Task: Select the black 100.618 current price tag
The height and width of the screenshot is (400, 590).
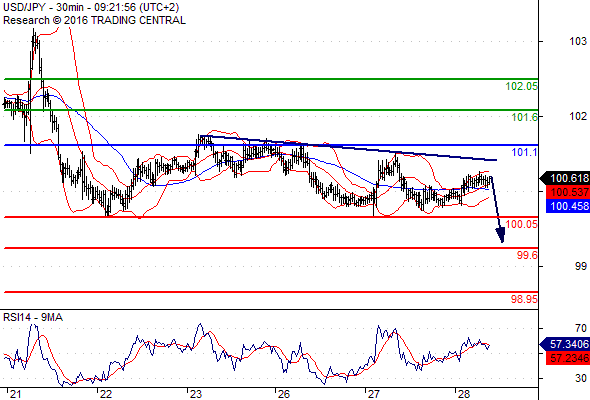Action: point(565,178)
